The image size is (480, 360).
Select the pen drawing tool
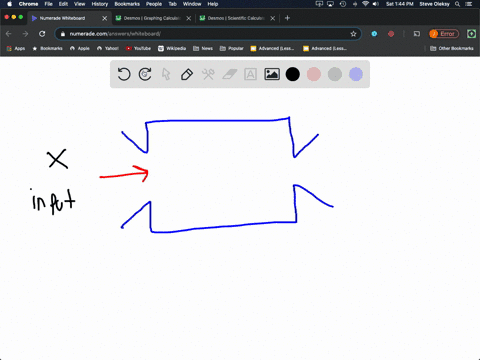(187, 74)
